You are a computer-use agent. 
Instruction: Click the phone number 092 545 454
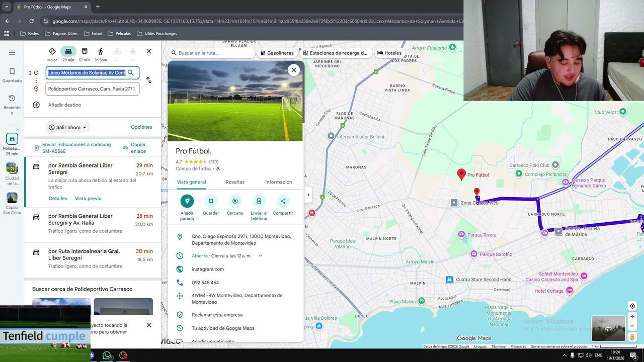(205, 283)
